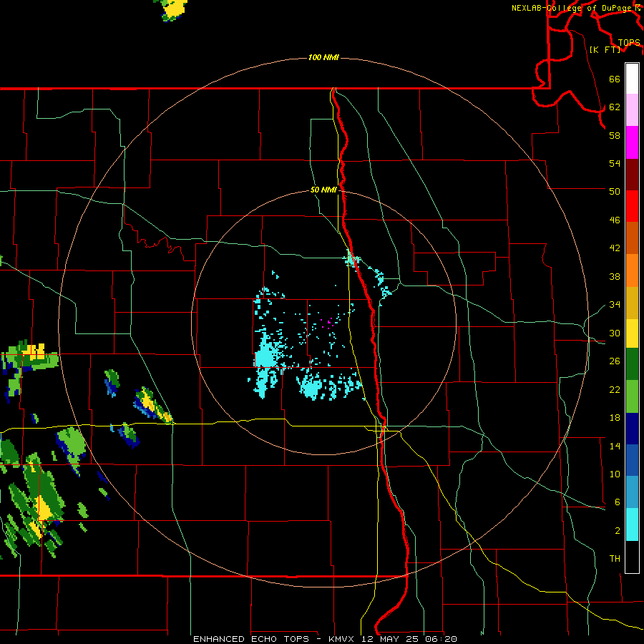Viewport: 644px width, 644px height.
Task: Click the '58' scale label
Action: pyautogui.click(x=615, y=135)
